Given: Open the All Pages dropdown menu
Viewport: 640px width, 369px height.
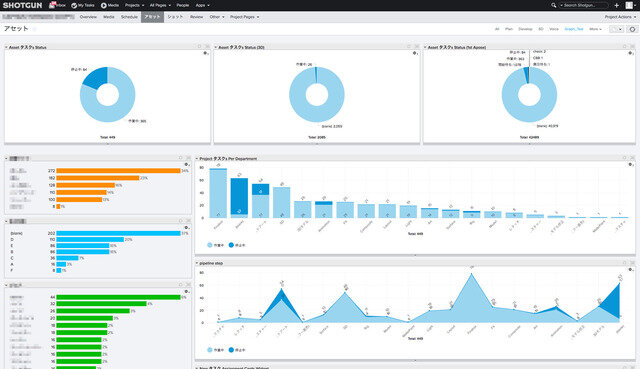Looking at the screenshot, I should click(160, 5).
